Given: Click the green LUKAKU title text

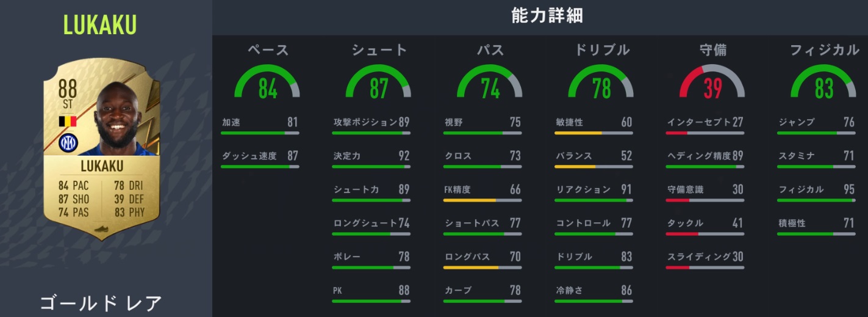Looking at the screenshot, I should [100, 25].
